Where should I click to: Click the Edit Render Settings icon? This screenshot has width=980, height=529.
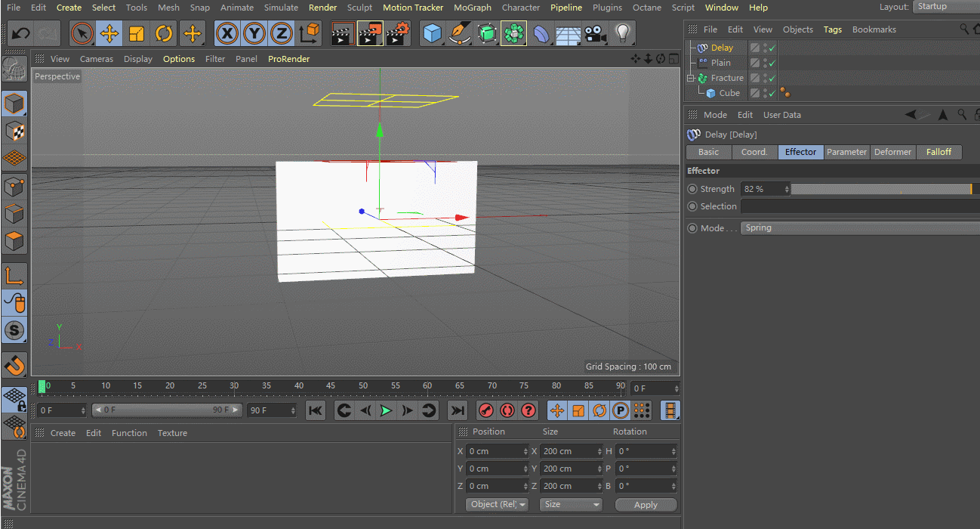(398, 34)
